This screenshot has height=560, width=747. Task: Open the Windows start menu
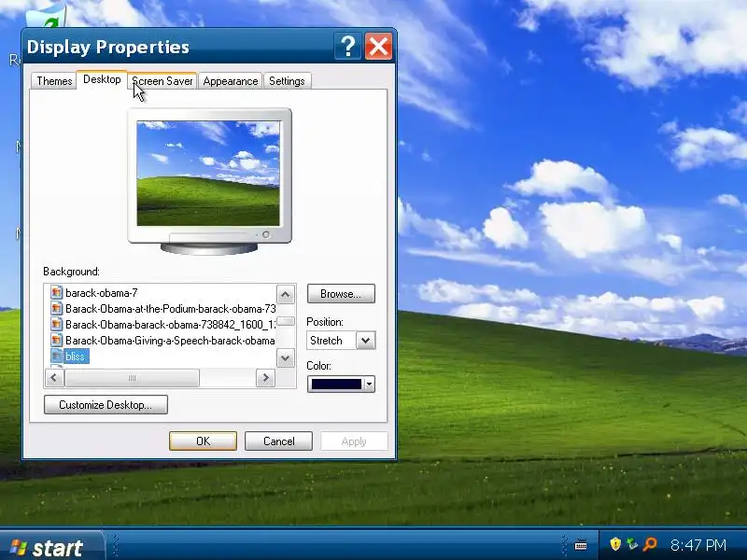[51, 547]
